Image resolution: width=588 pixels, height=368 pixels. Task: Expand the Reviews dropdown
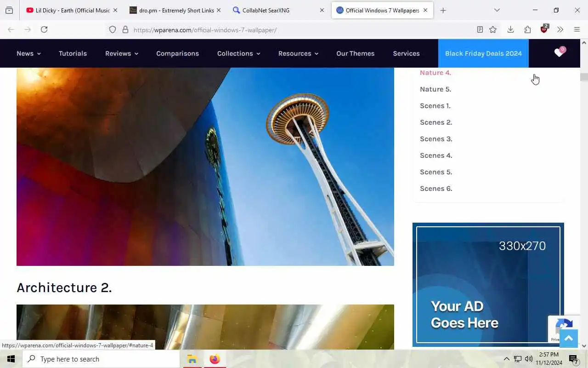point(122,53)
